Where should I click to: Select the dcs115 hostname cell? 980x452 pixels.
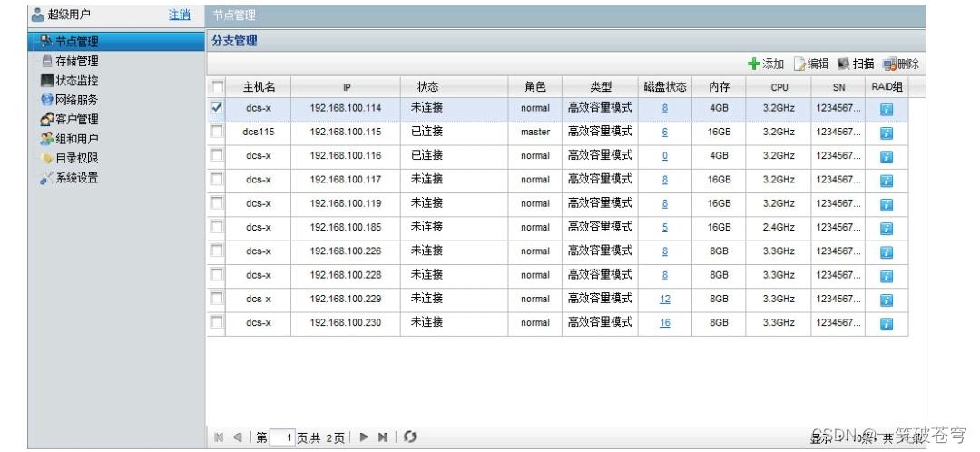[258, 132]
